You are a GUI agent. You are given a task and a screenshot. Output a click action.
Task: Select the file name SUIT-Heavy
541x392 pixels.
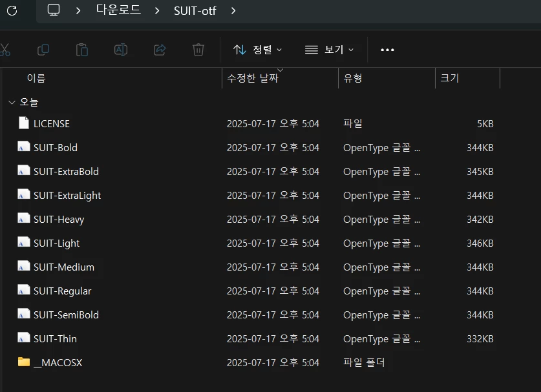[59, 220]
